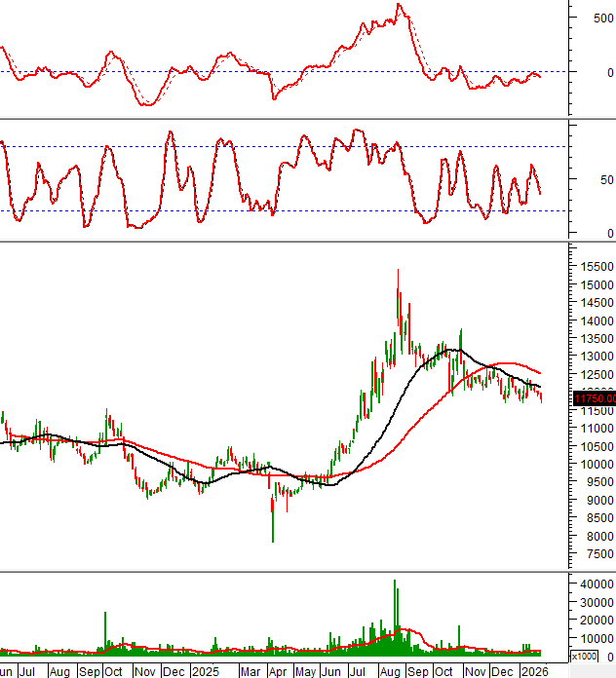Click the x1000 volume scale label
Image resolution: width=616 pixels, height=678 pixels.
[x=591, y=656]
